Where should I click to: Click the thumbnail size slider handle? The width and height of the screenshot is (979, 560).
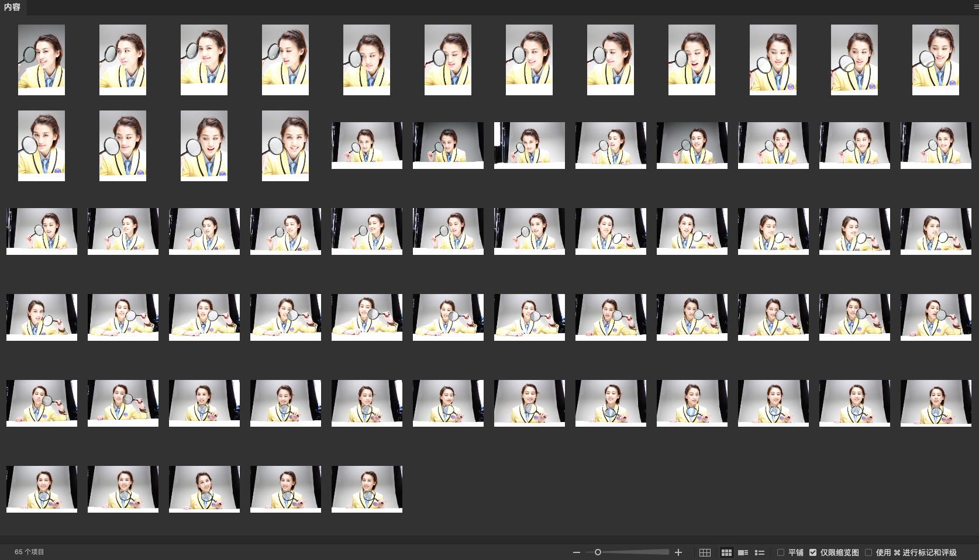coord(598,552)
